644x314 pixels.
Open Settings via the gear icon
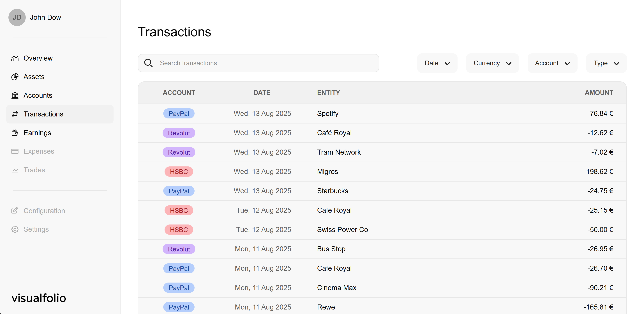pos(15,229)
